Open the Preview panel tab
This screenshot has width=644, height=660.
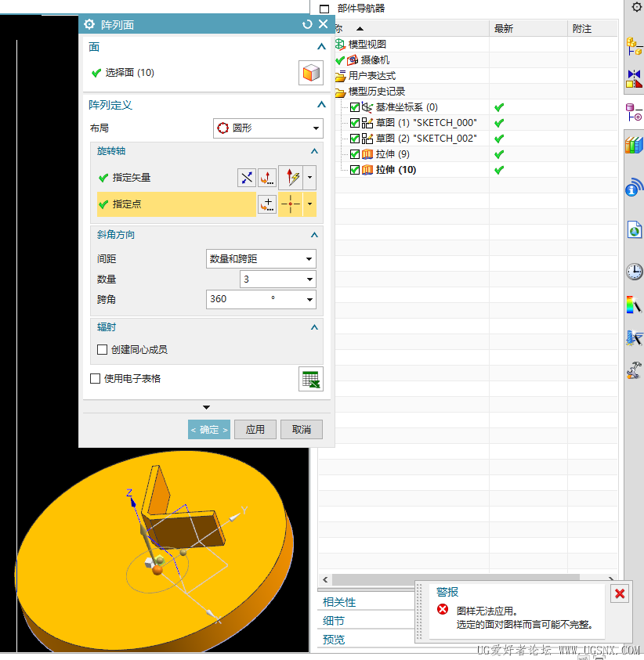point(334,640)
